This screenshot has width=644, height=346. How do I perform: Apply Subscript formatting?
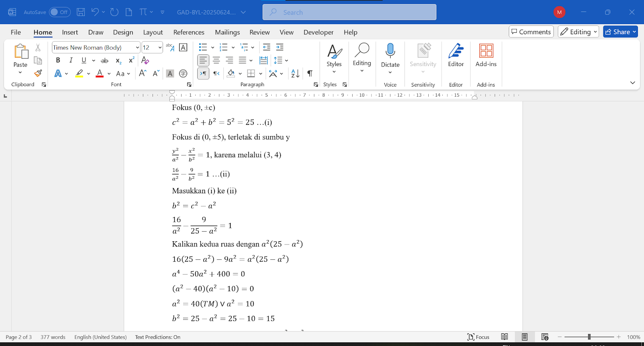pyautogui.click(x=118, y=60)
